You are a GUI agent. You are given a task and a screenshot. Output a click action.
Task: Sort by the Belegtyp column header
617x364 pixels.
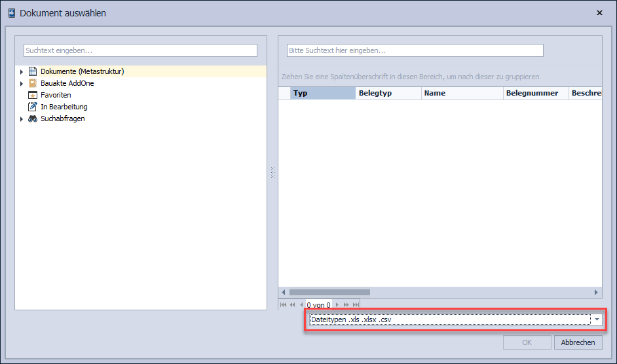click(x=388, y=93)
